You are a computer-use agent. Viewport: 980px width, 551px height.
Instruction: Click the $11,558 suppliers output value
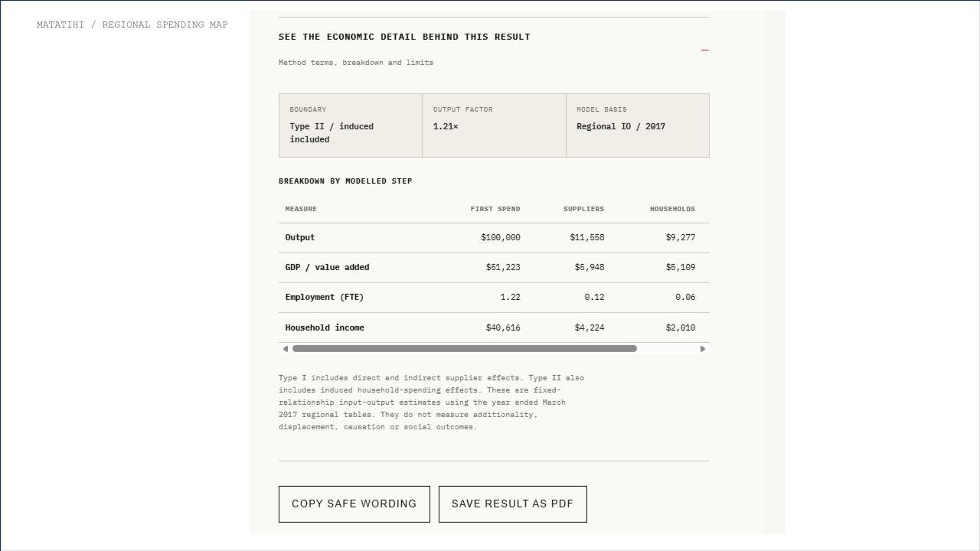[x=587, y=238]
